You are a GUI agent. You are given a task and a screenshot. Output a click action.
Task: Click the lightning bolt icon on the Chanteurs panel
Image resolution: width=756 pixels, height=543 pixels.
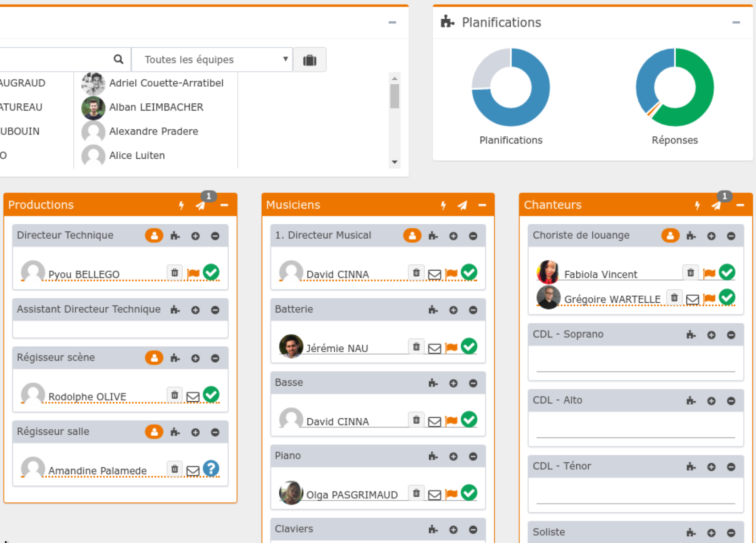[x=697, y=205]
